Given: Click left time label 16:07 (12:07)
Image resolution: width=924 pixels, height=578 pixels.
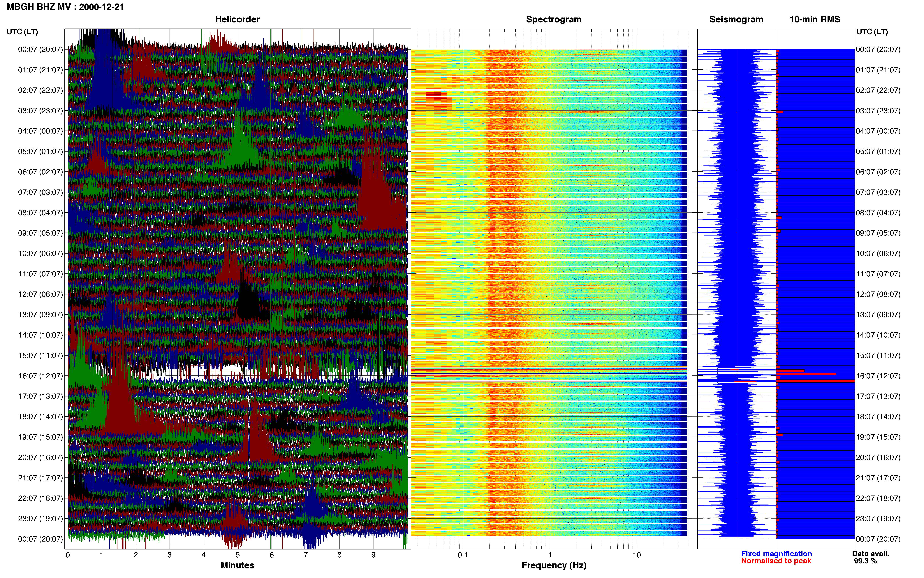Looking at the screenshot, I should tap(41, 376).
